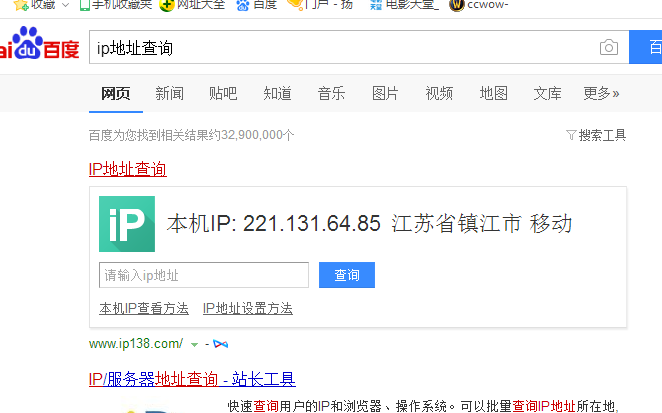Expand the green arrow next to www.ip138.com
This screenshot has width=662, height=413.
tap(193, 344)
